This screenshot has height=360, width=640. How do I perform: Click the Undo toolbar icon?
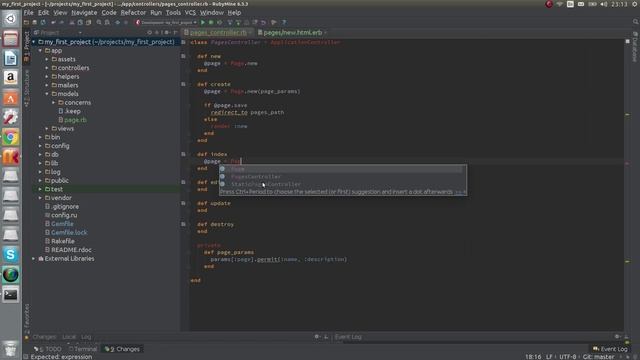click(x=53, y=22)
